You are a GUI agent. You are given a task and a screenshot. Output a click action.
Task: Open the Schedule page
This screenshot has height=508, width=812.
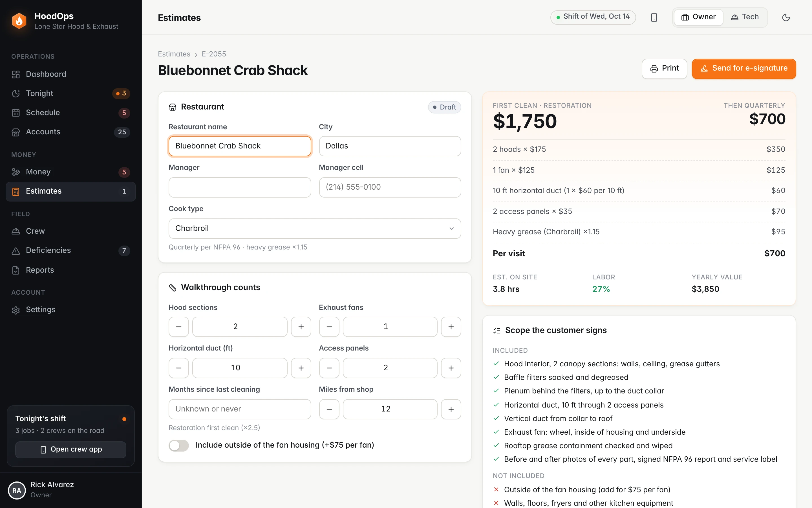point(71,113)
